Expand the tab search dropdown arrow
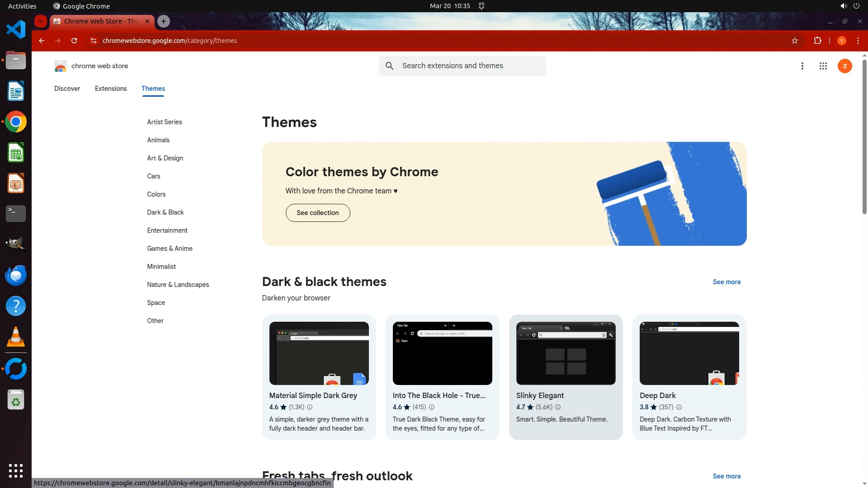 41,21
